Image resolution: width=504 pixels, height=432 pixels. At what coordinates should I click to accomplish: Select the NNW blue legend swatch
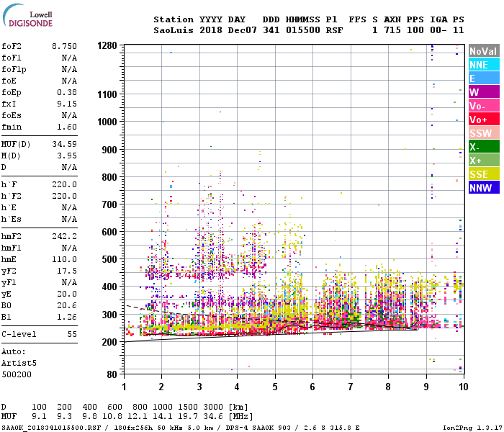(x=484, y=188)
